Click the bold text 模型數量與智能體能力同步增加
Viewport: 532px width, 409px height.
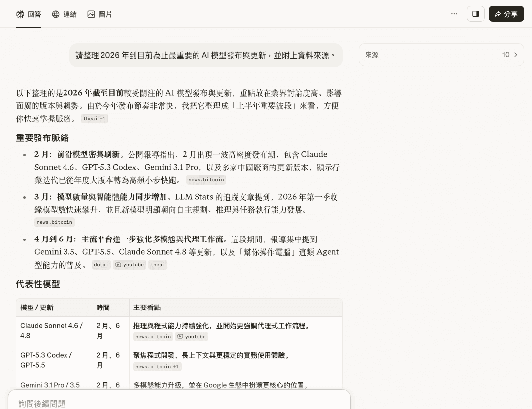click(x=112, y=197)
